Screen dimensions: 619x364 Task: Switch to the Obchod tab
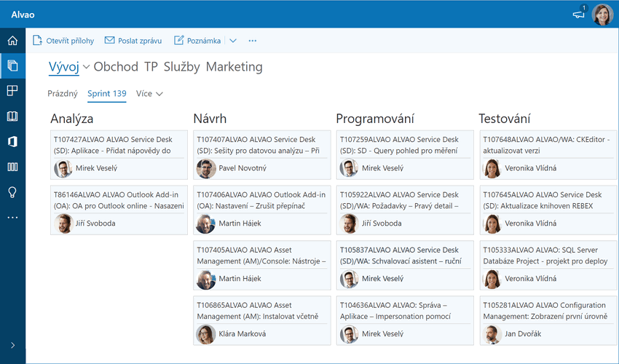pyautogui.click(x=116, y=67)
